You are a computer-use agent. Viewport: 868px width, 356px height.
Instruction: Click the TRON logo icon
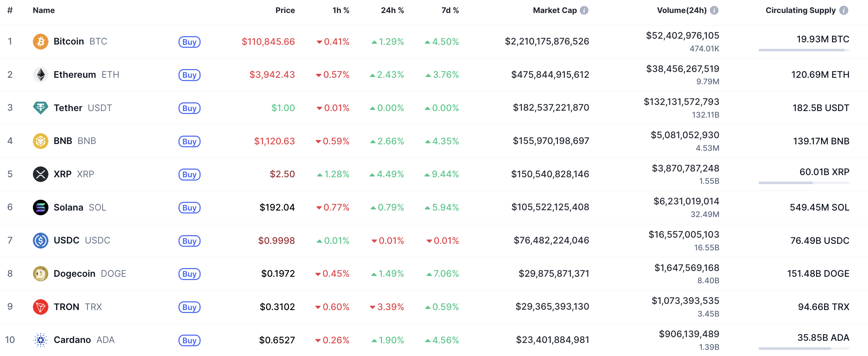click(x=40, y=307)
